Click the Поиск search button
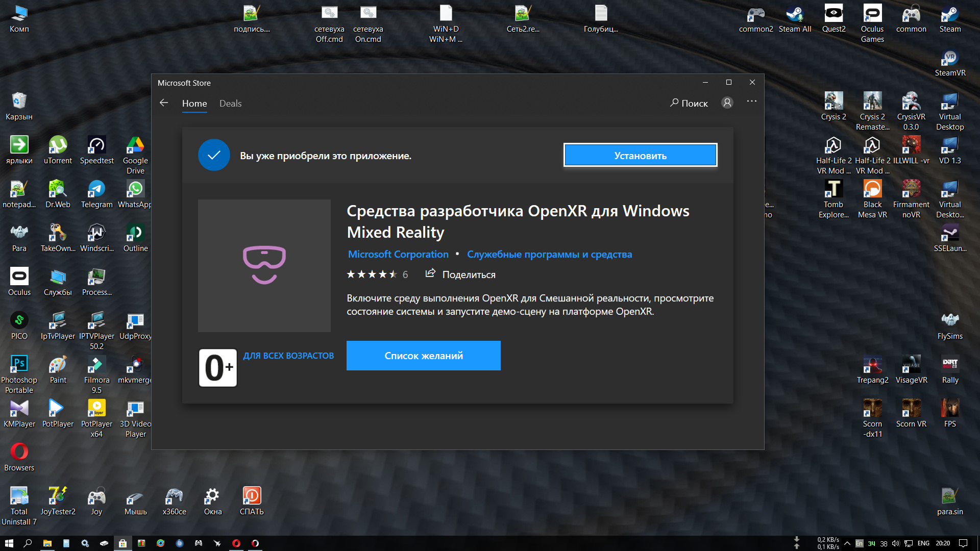Viewport: 980px width, 551px height. [x=689, y=103]
